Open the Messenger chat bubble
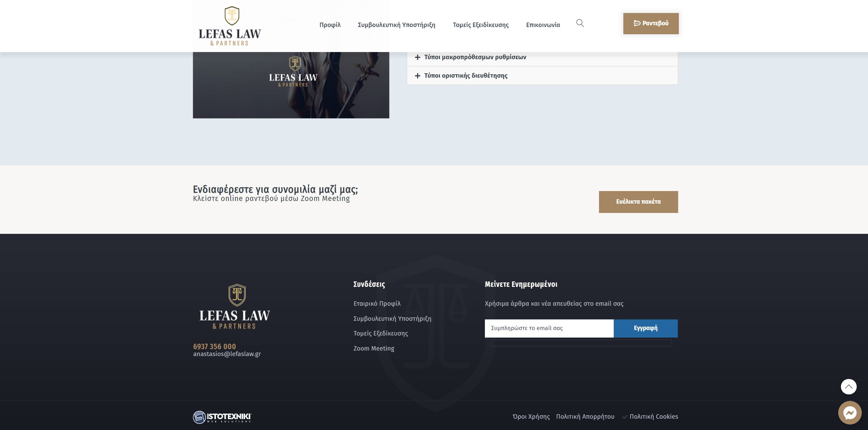This screenshot has width=868, height=430. click(849, 413)
